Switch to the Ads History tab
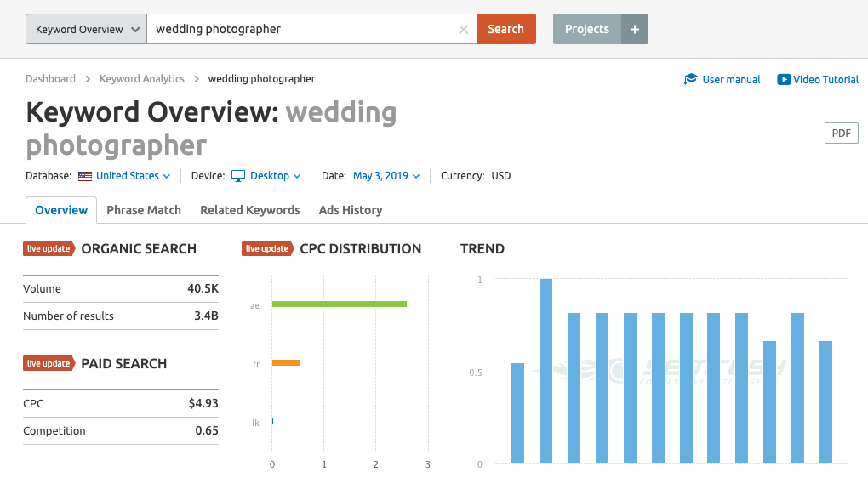Screen dimensions: 868x489 [351, 210]
